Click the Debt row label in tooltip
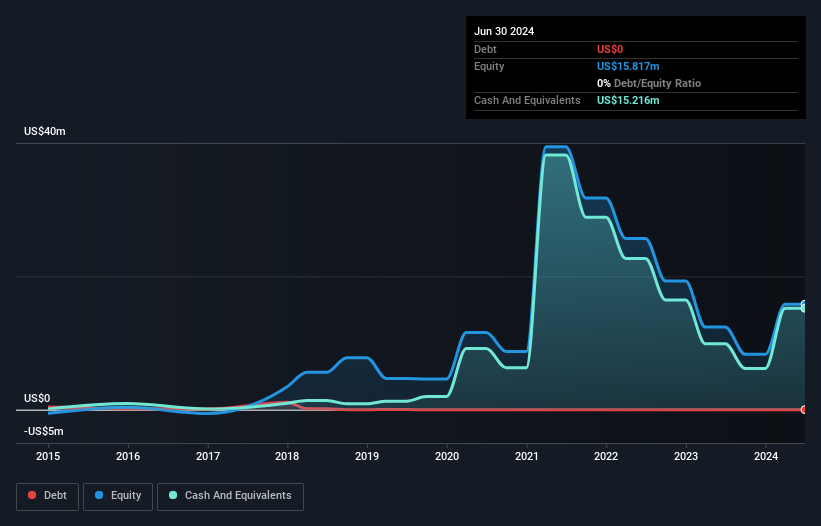Image resolution: width=821 pixels, height=526 pixels. [485, 49]
